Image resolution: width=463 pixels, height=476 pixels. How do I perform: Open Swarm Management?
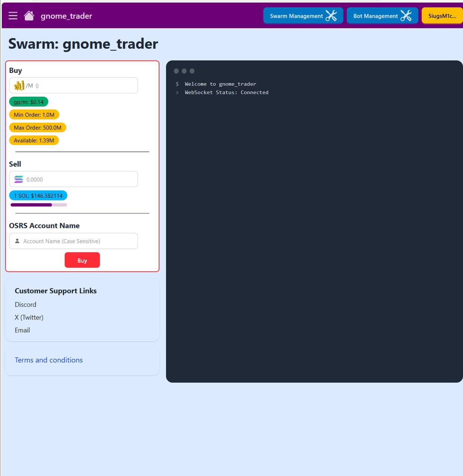(x=303, y=16)
